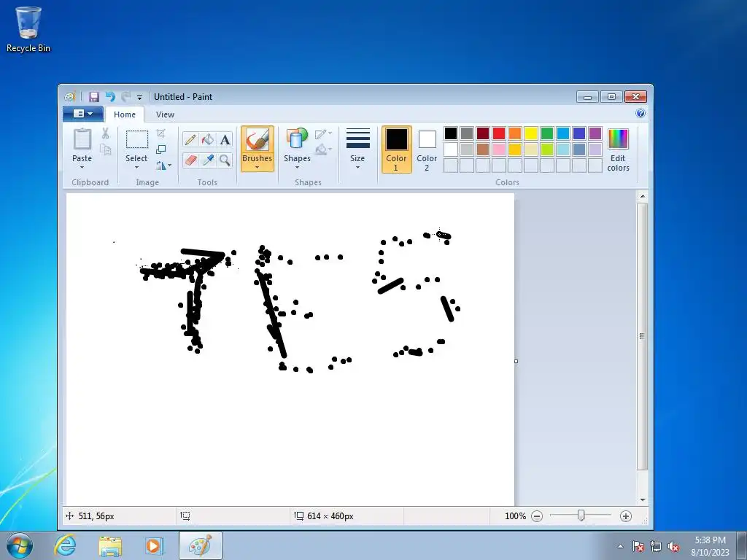Pick the purple color swatch
Screen dimensions: 747x560
(595, 133)
